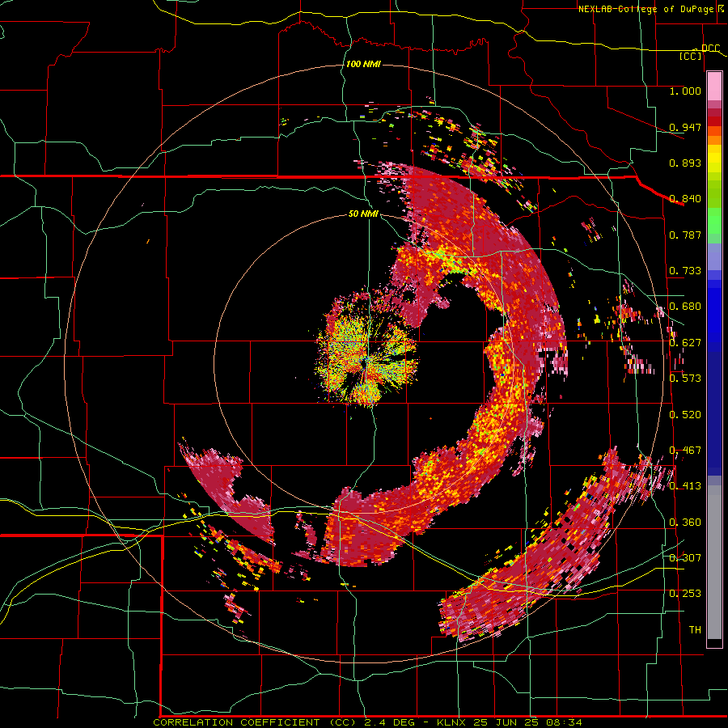728x728 pixels.
Task: Click the 0.413 color scale label
Action: point(685,486)
